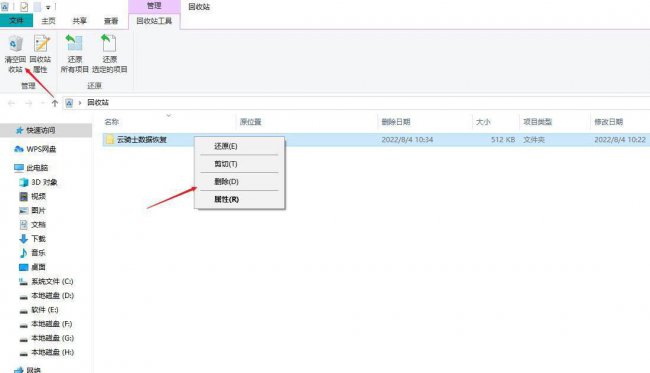Image resolution: width=650 pixels, height=373 pixels.
Task: Click the Up one level arrow
Action: [x=55, y=103]
